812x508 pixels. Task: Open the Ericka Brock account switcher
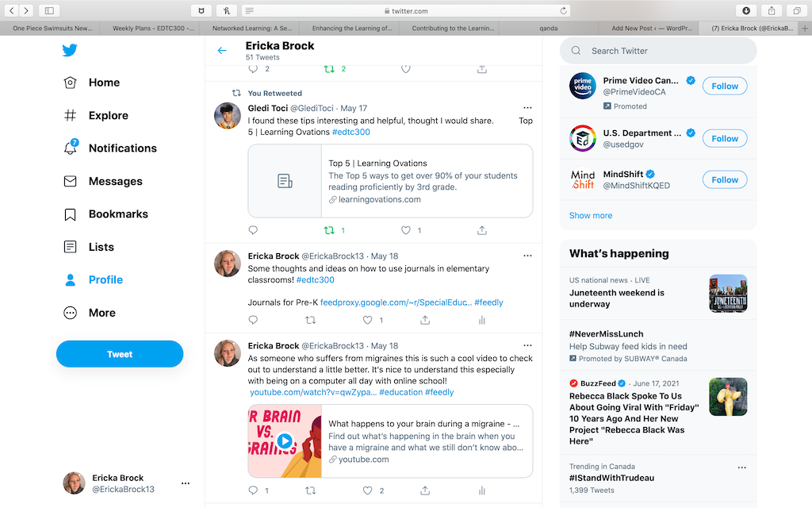(x=126, y=483)
